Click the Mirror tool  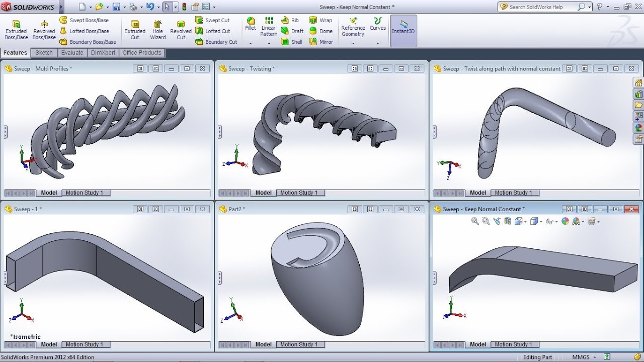(321, 42)
